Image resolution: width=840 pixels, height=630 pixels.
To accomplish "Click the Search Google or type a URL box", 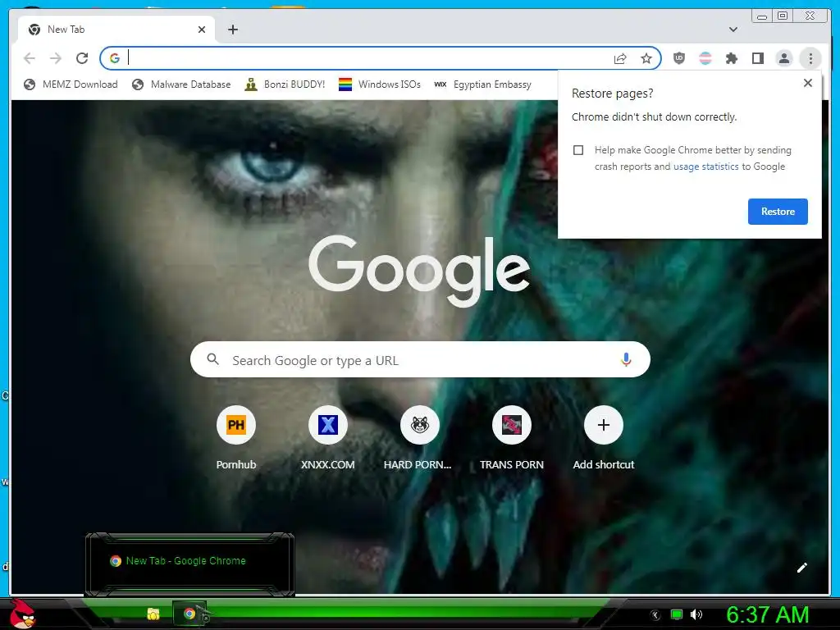I will [420, 359].
